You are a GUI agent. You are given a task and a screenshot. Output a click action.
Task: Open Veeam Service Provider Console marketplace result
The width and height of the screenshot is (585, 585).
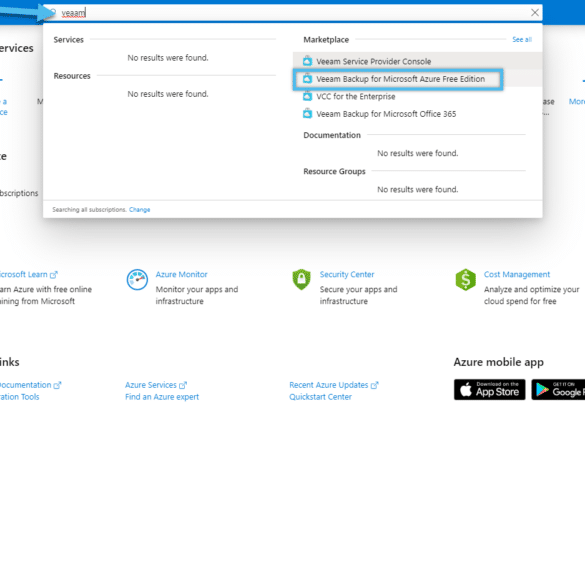(417, 61)
